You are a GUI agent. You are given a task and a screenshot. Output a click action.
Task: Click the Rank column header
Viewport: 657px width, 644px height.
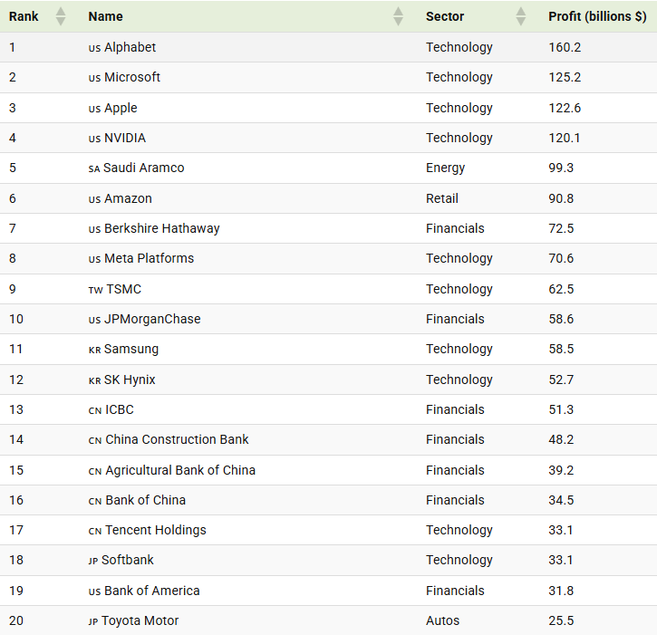point(24,16)
